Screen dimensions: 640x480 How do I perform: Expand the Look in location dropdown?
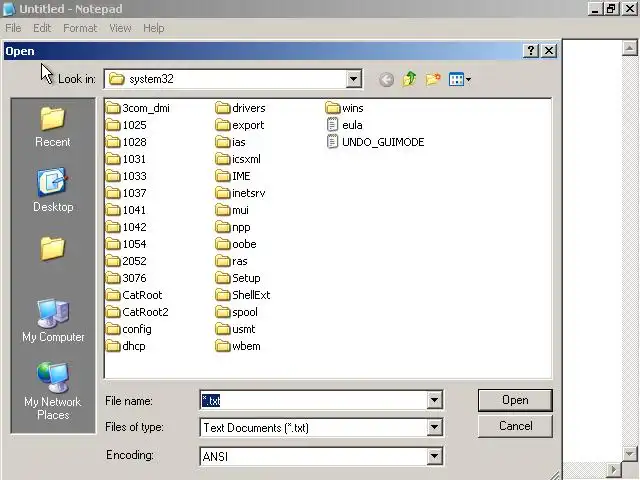(x=353, y=79)
